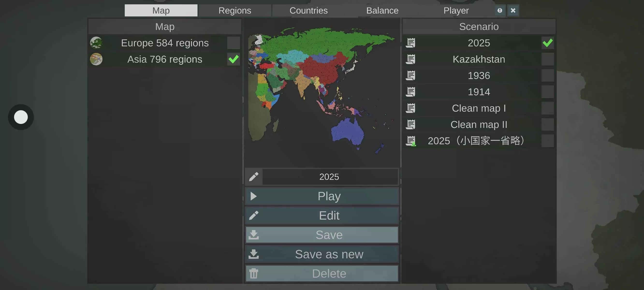Toggle the Asia 796 regions checkbox
644x290 pixels.
click(x=233, y=59)
